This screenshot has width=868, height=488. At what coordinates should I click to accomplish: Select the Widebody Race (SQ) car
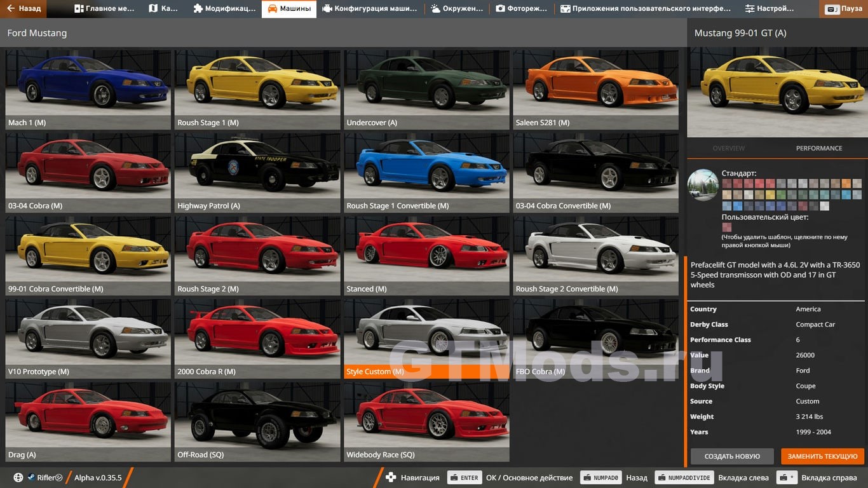pos(427,422)
